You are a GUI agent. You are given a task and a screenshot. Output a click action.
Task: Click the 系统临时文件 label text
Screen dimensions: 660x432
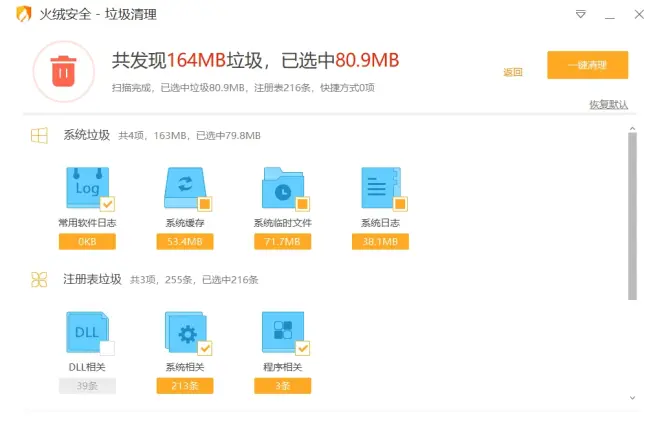click(x=282, y=223)
